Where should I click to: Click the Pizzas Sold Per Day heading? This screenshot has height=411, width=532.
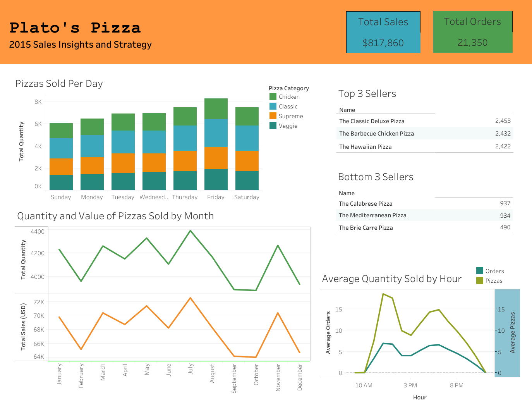(x=59, y=84)
